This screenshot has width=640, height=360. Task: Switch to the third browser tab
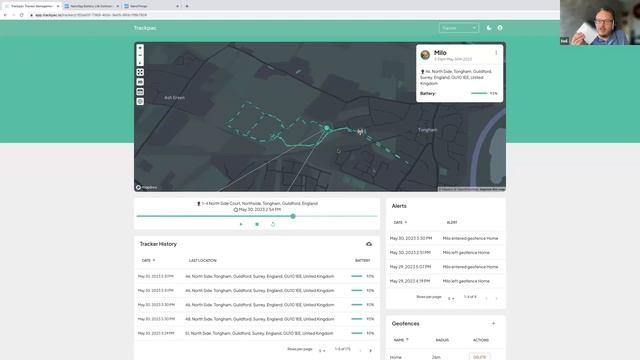click(x=151, y=6)
